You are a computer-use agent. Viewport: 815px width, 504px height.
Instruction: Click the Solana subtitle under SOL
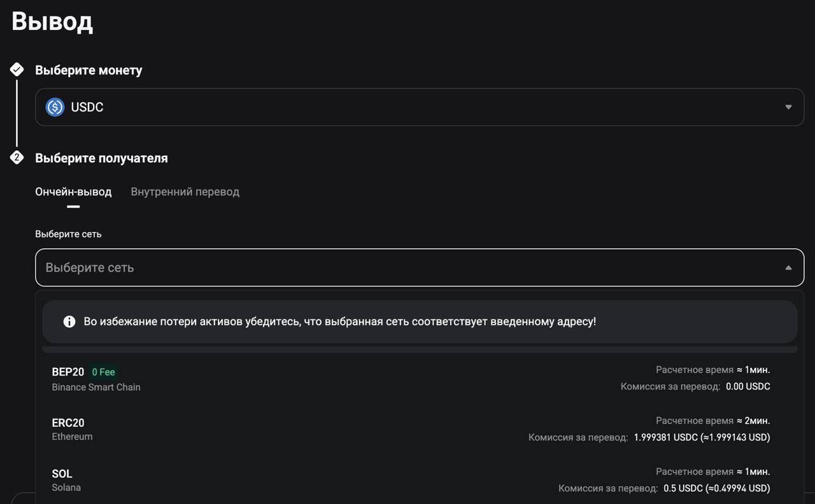(66, 487)
